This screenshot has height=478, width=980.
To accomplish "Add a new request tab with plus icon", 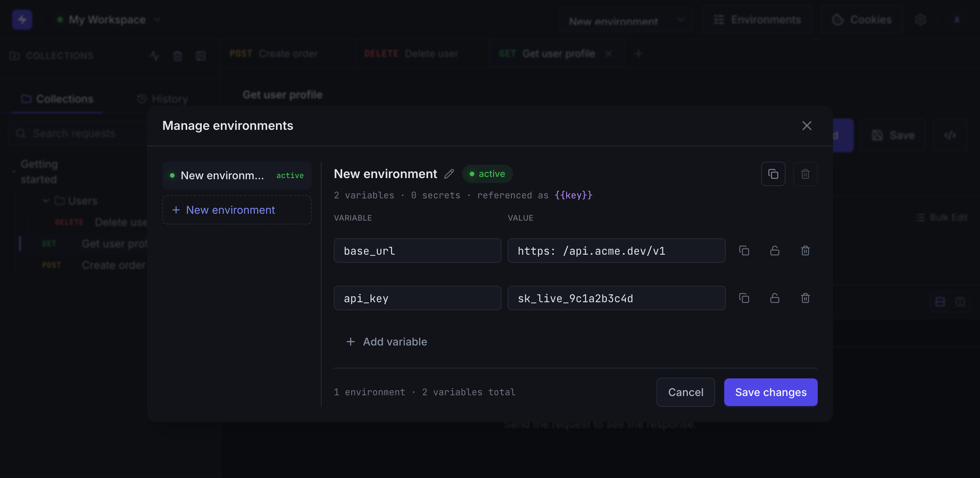I will point(638,54).
